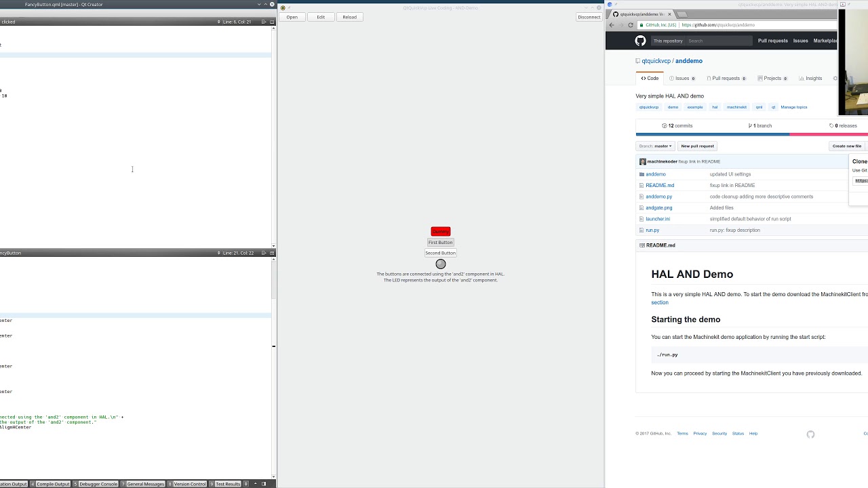Click the file icon next to run.py

(x=642, y=230)
